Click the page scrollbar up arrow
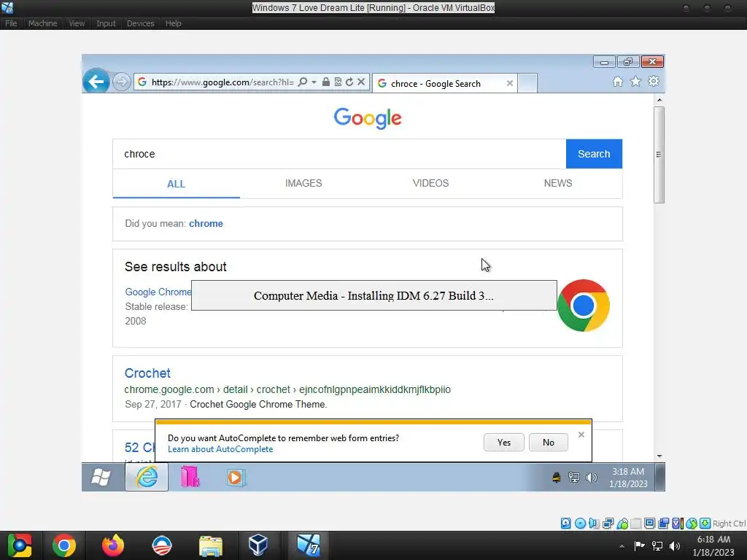Image resolution: width=747 pixels, height=560 pixels. (659, 99)
